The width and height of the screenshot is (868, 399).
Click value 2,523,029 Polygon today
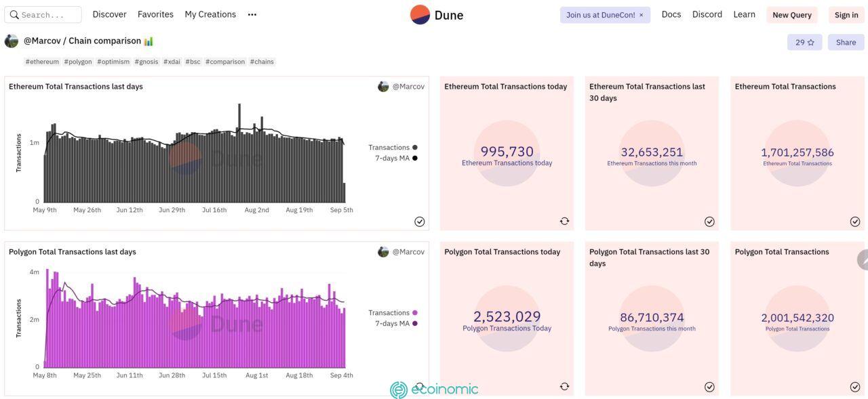pyautogui.click(x=507, y=316)
